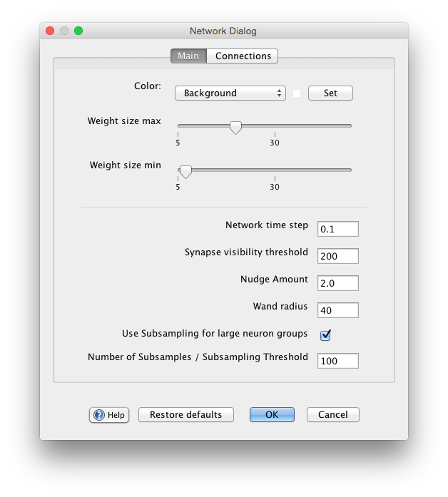Confirm settings with the OK button
Screen dimensions: 448x497
(x=272, y=415)
